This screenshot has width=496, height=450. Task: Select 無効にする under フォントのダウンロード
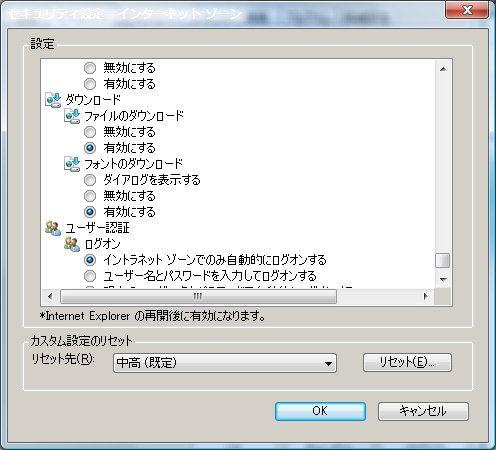pyautogui.click(x=90, y=196)
